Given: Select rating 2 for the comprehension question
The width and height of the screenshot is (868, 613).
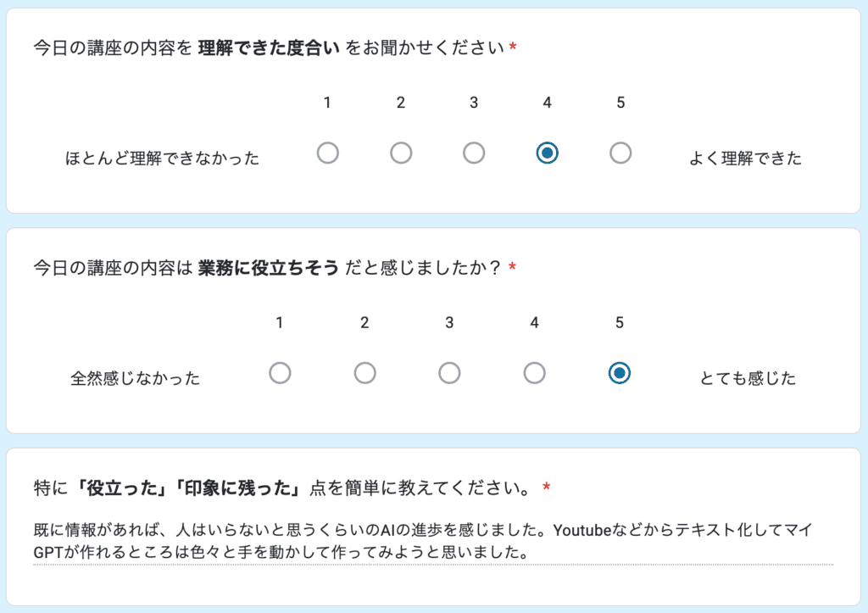Looking at the screenshot, I should [x=401, y=153].
